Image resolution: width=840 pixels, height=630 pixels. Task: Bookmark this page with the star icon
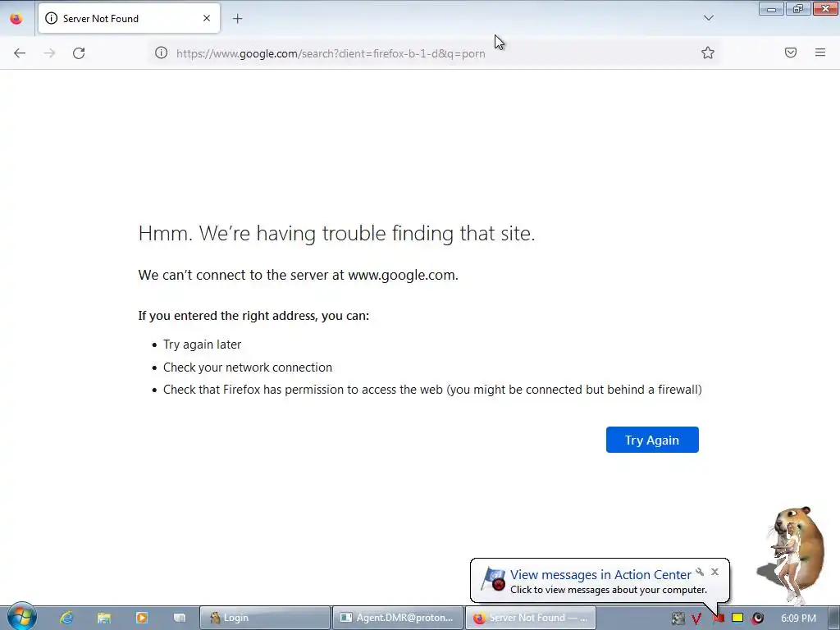708,52
